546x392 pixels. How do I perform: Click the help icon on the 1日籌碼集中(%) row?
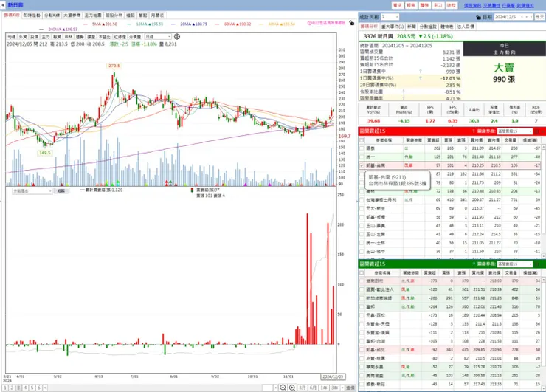point(421,78)
